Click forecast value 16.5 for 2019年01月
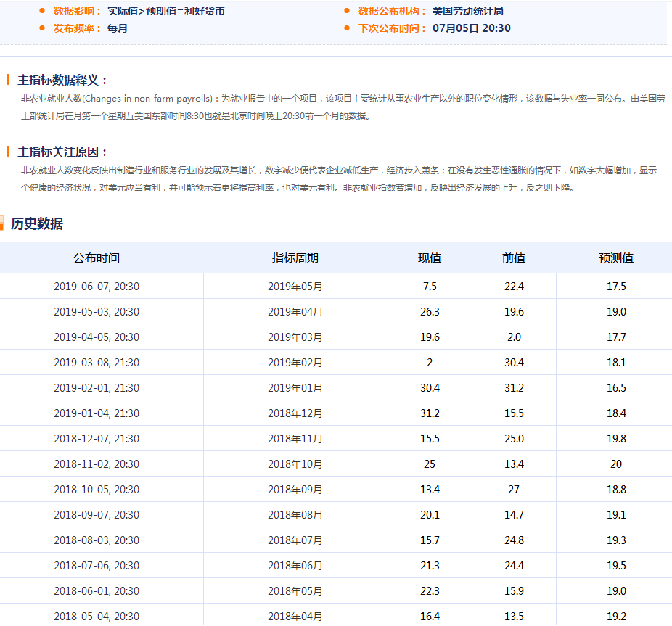Viewport: 672px width, 626px height. click(616, 388)
